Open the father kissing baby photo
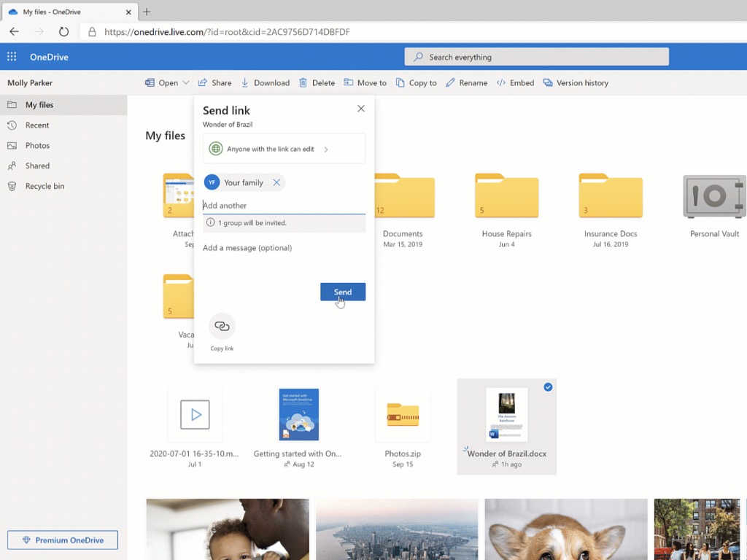 tap(228, 529)
